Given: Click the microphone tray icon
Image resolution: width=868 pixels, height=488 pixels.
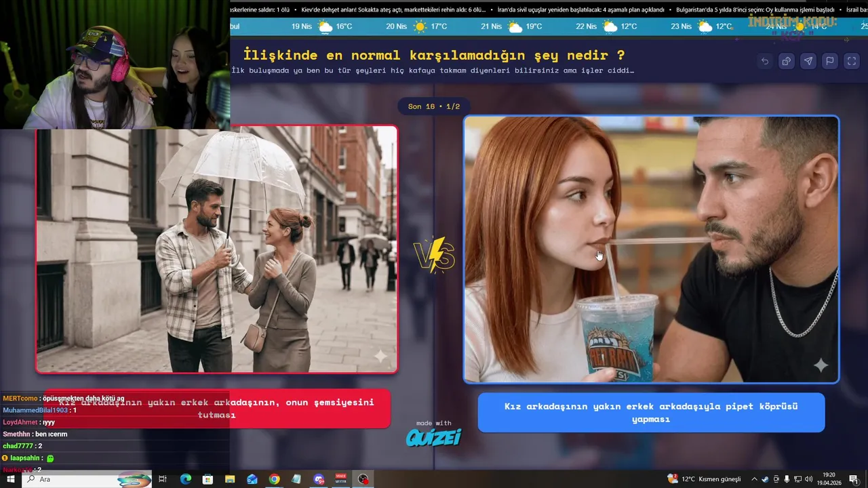Looking at the screenshot, I should tap(787, 479).
